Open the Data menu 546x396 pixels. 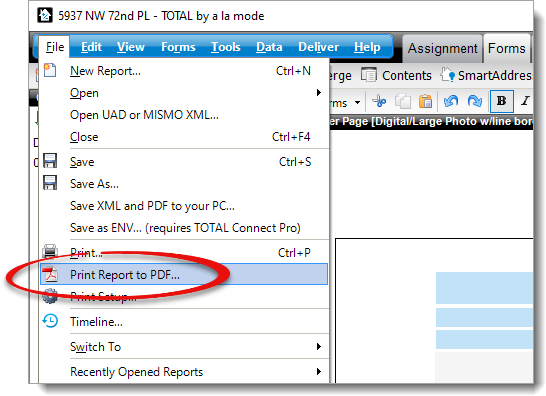click(x=269, y=47)
